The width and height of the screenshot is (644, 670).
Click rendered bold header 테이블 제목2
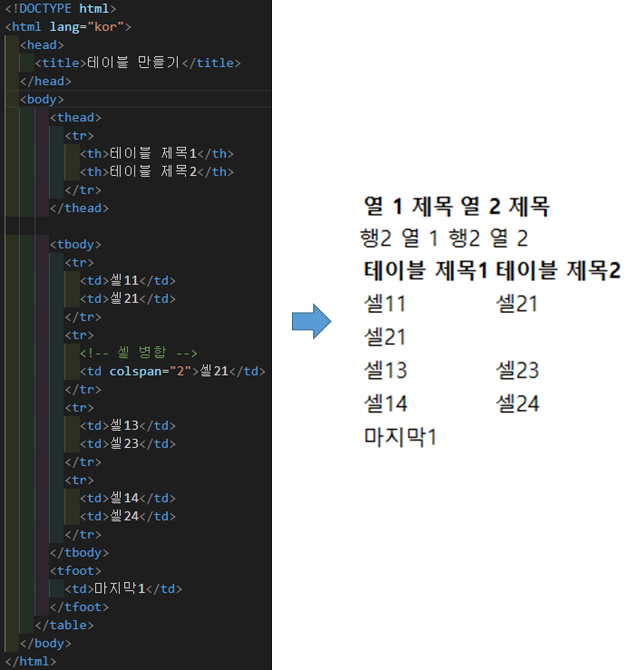559,270
